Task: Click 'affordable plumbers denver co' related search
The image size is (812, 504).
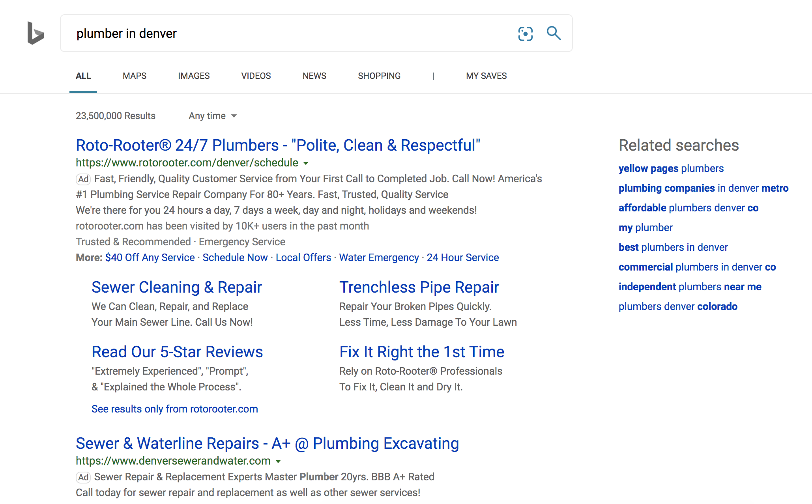Action: point(689,208)
